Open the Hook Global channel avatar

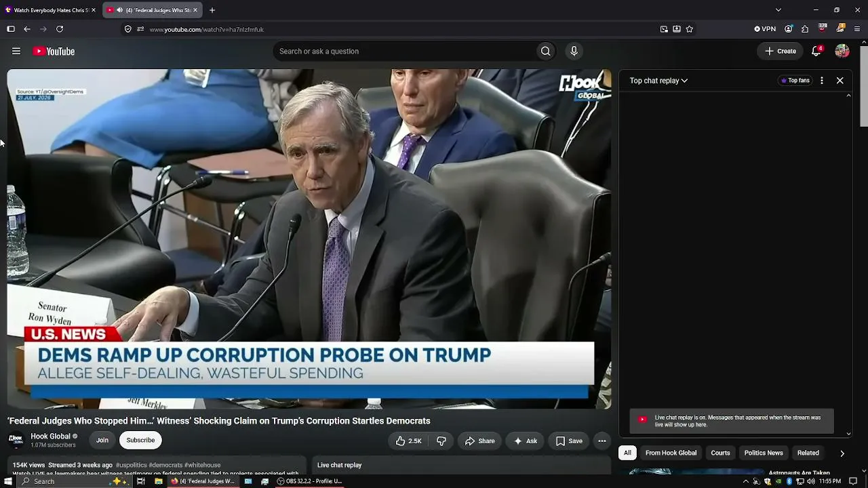[x=16, y=440]
